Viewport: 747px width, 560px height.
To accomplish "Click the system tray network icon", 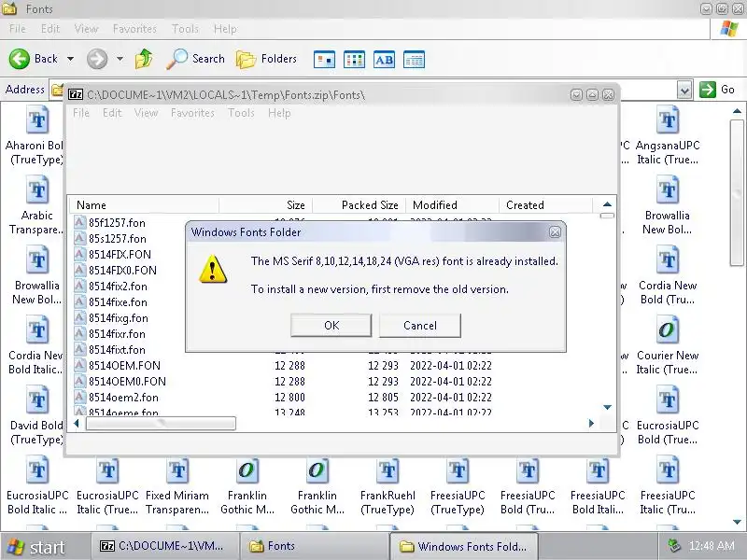I will [674, 546].
